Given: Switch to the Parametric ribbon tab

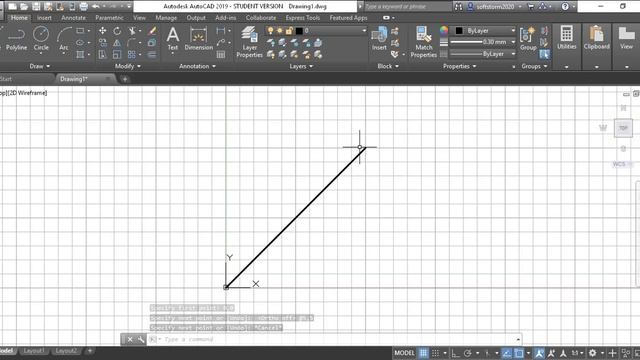Looking at the screenshot, I should 109,18.
